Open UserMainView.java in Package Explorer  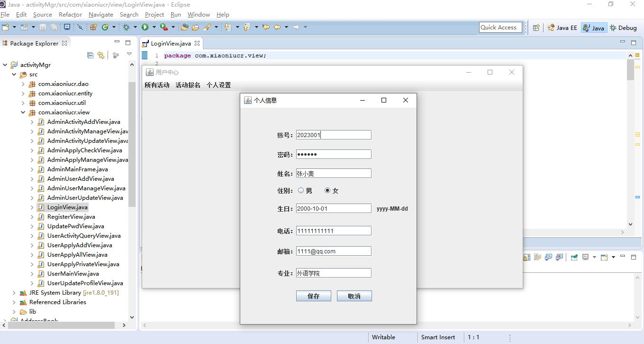pyautogui.click(x=73, y=274)
